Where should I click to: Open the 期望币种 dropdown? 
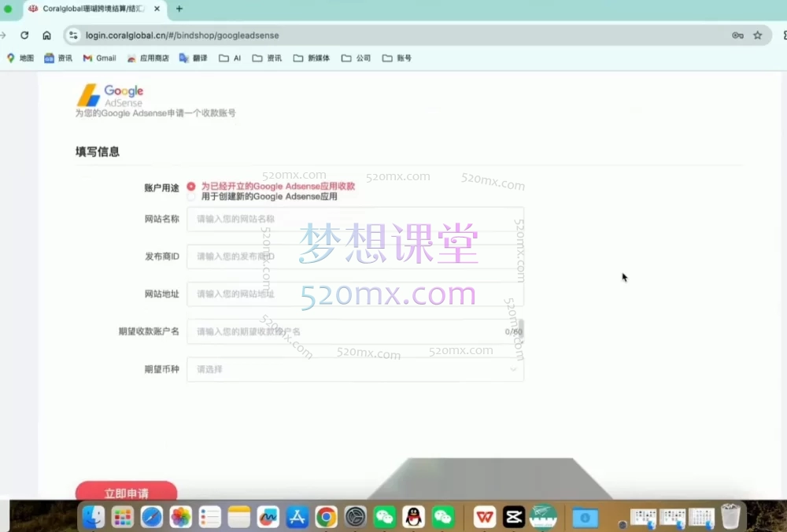tap(356, 369)
